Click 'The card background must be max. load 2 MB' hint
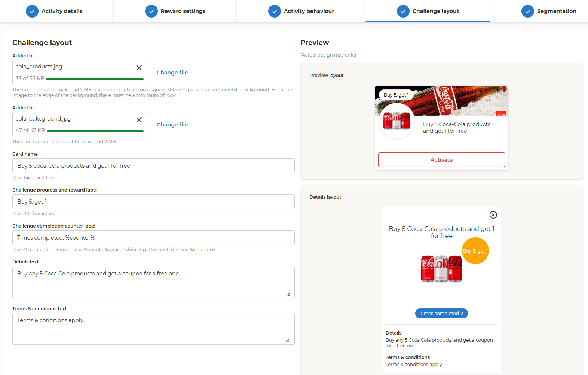 tap(64, 142)
